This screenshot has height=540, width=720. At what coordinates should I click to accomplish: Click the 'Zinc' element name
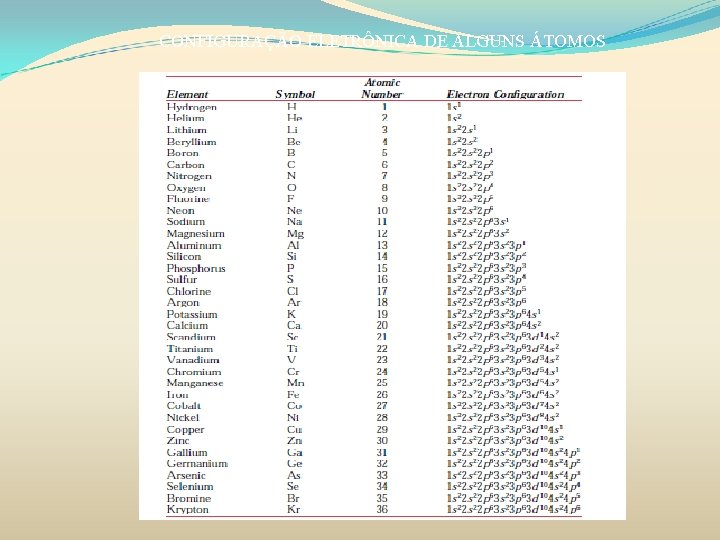click(x=178, y=440)
